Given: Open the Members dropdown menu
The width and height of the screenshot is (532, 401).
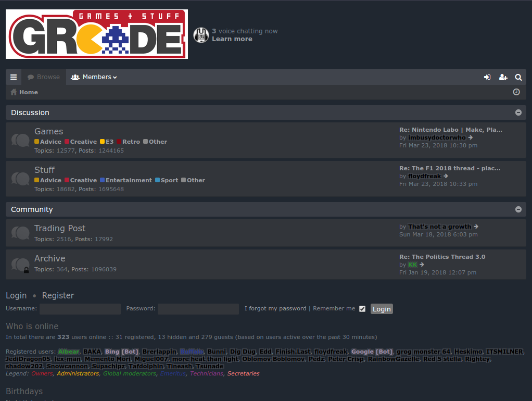Looking at the screenshot, I should [x=94, y=77].
